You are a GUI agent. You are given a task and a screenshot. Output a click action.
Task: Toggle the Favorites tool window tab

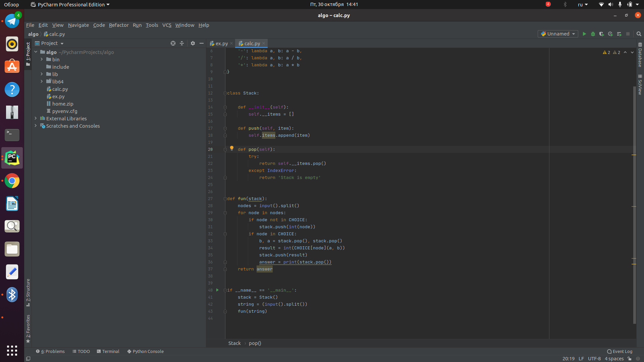tap(28, 329)
